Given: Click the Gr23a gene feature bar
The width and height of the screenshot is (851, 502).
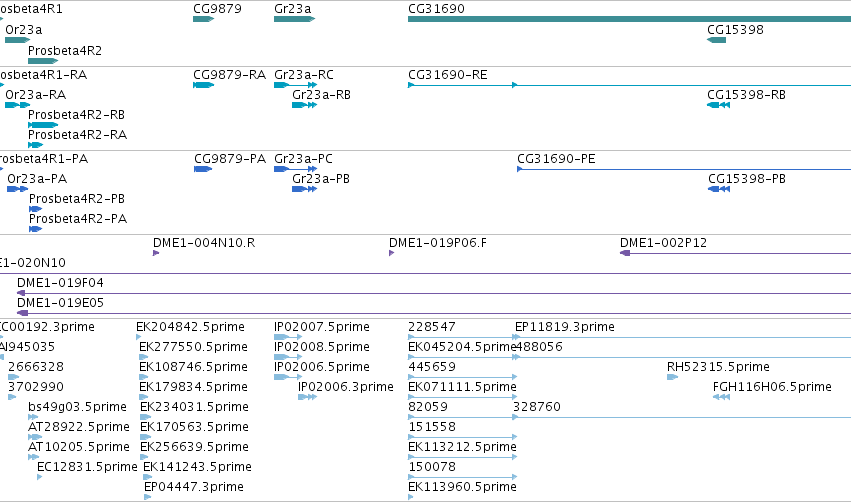Looking at the screenshot, I should click(295, 19).
